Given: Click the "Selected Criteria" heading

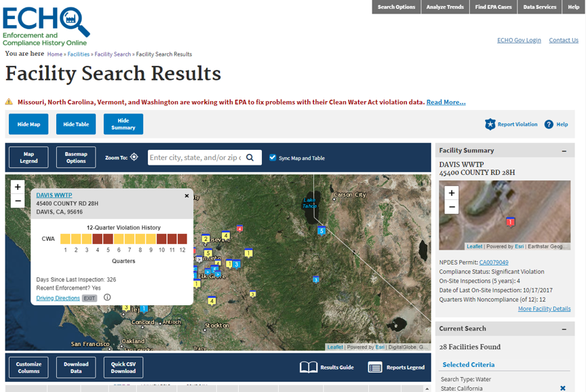Looking at the screenshot, I should point(468,365).
